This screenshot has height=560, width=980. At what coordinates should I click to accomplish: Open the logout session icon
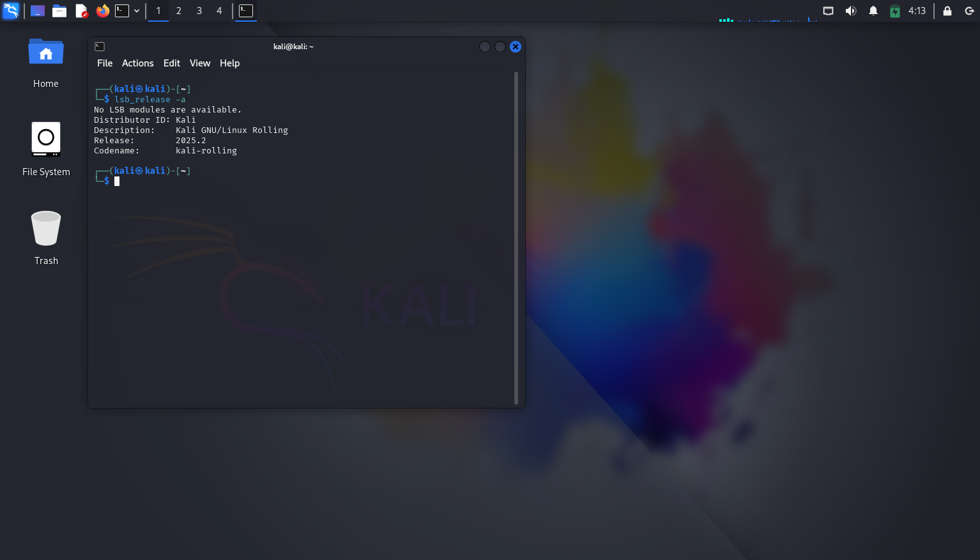pyautogui.click(x=969, y=11)
